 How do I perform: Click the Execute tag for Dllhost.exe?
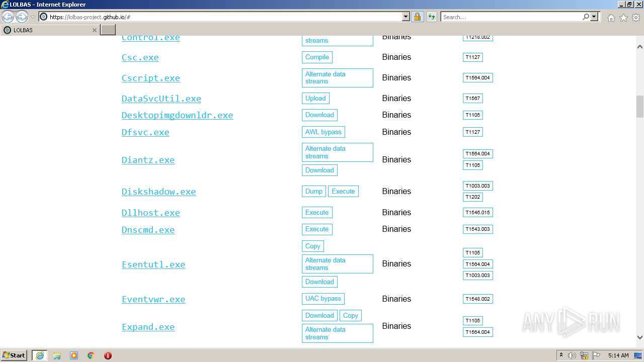317,213
